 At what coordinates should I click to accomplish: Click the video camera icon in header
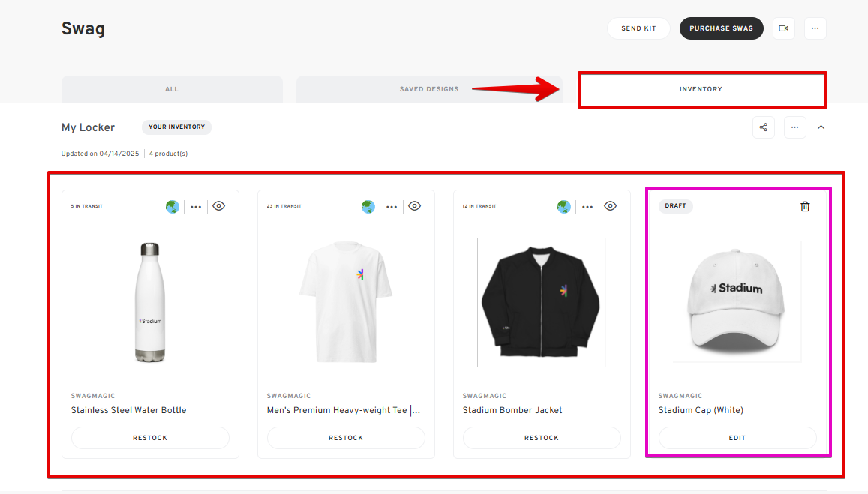click(x=783, y=28)
